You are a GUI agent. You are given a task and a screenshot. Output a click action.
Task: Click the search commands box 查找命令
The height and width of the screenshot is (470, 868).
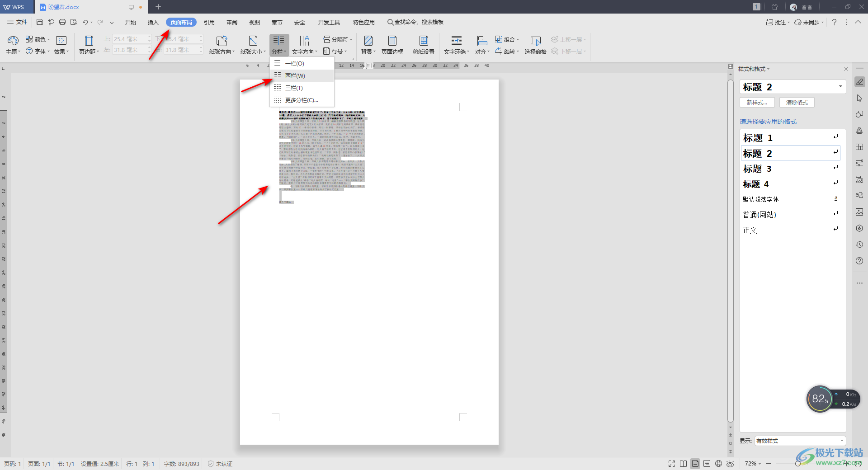(415, 22)
